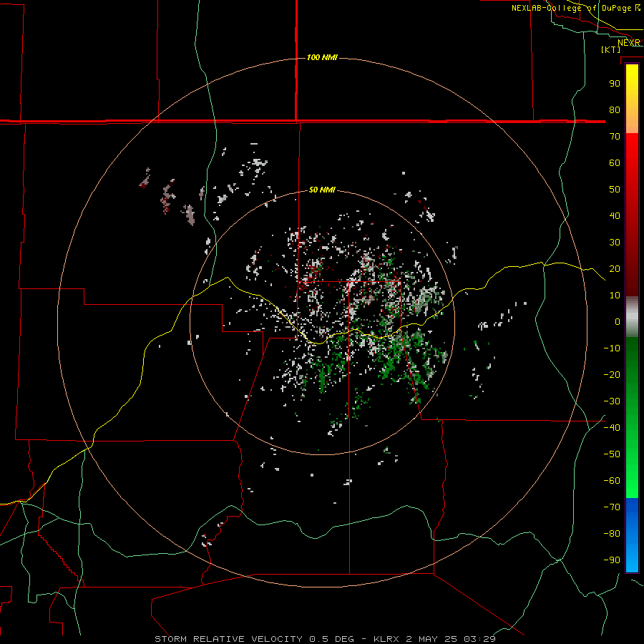Click the 40 value on velocity scale
This screenshot has width=644, height=644.
(x=615, y=216)
